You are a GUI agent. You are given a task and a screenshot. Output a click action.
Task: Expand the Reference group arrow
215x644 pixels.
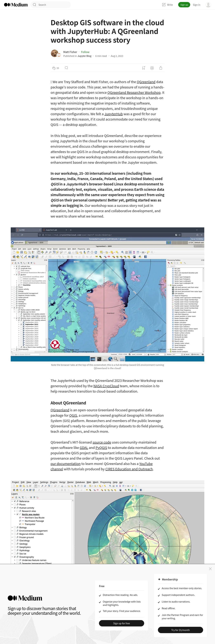[x=12, y=501]
